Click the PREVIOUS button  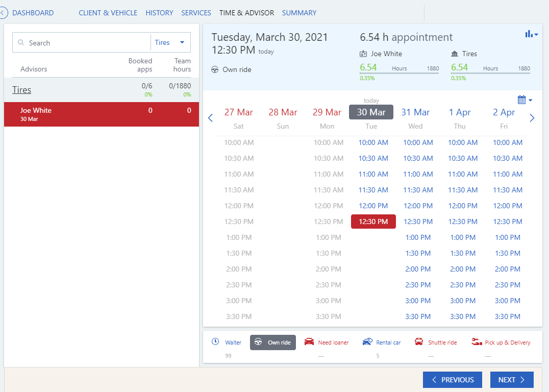[x=453, y=380]
